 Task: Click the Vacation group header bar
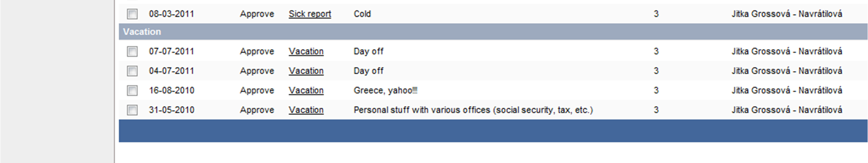493,32
